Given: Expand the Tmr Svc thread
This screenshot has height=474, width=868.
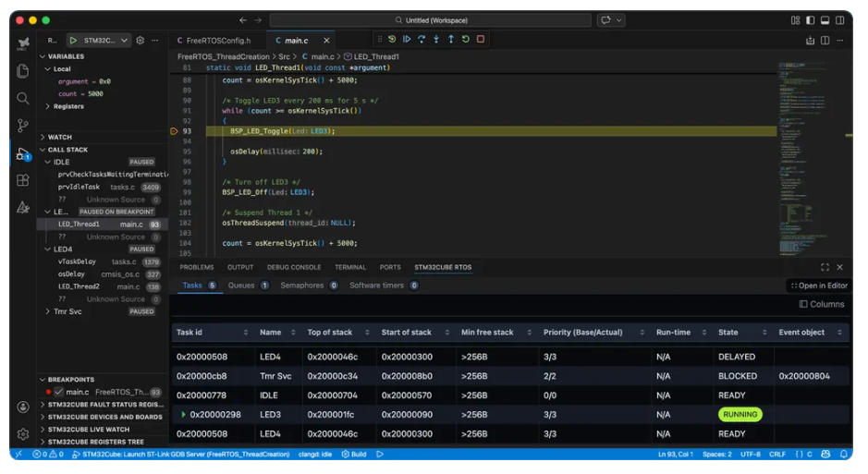Looking at the screenshot, I should click(x=48, y=311).
